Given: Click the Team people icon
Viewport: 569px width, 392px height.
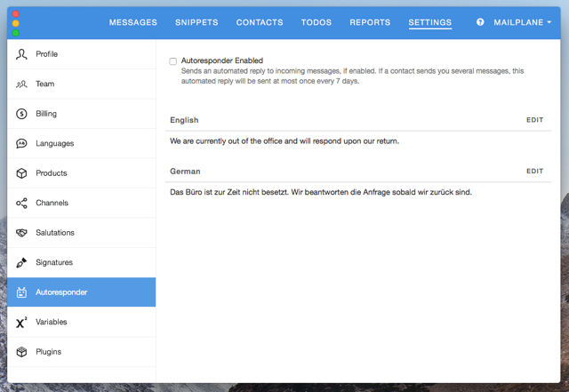Looking at the screenshot, I should (21, 84).
